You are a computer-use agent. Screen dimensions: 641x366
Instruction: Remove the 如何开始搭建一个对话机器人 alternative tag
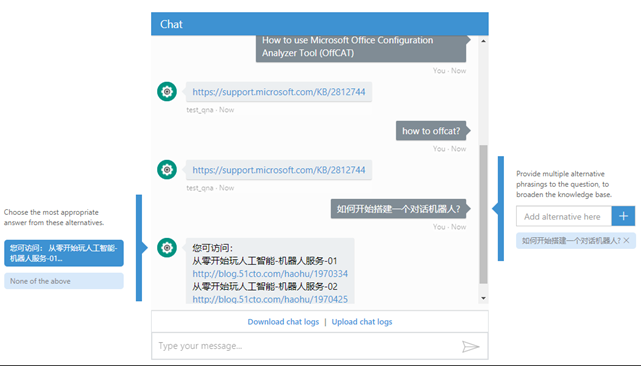pos(627,240)
